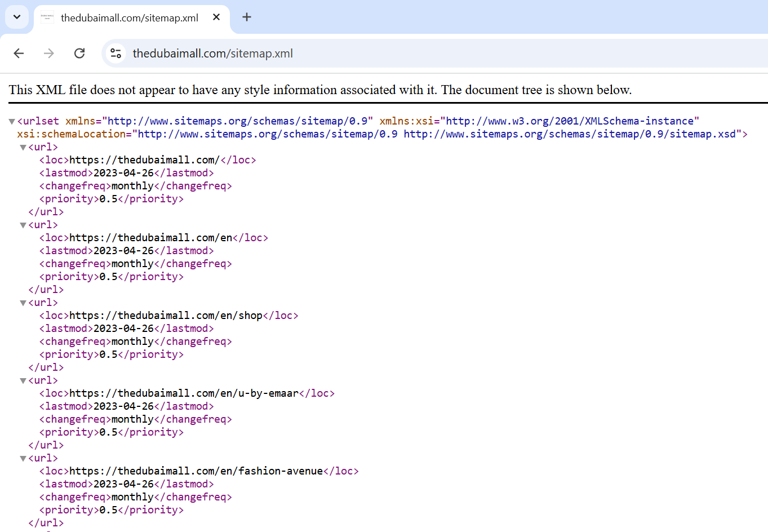Open the tab search dropdown chevron

click(17, 17)
